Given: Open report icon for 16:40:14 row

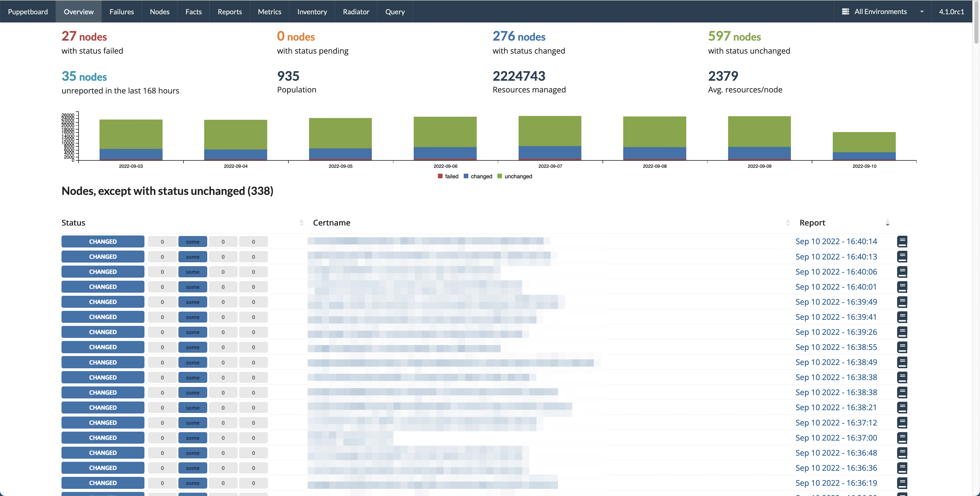Looking at the screenshot, I should point(902,241).
